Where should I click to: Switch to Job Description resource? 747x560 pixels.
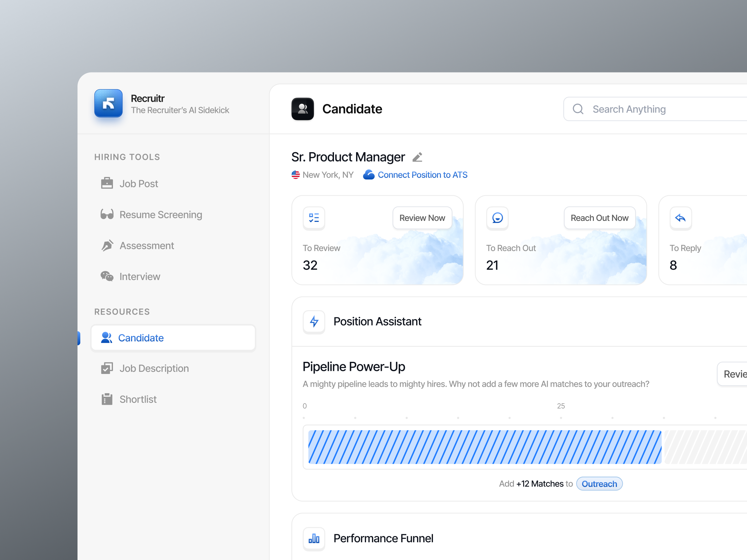pyautogui.click(x=154, y=368)
